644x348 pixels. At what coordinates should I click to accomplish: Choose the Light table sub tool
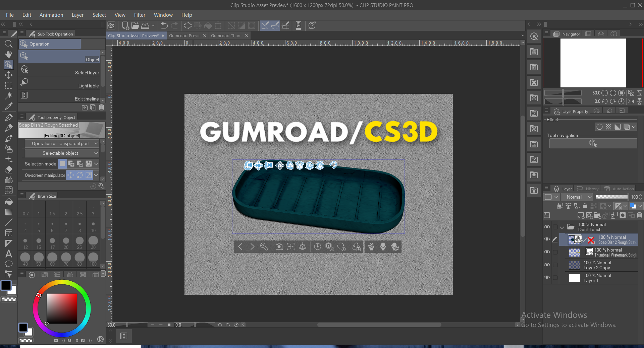(x=59, y=83)
